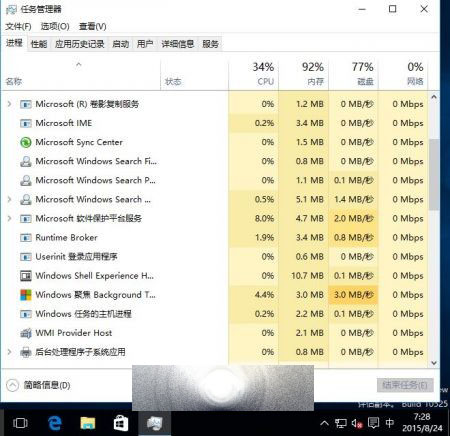
Task: Open File Explorer from the taskbar
Action: 88,423
